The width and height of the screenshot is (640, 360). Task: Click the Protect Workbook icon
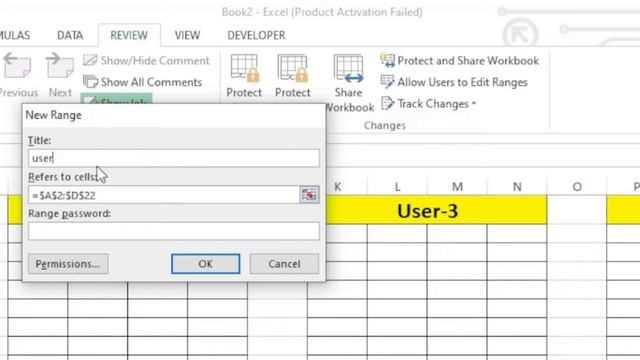pyautogui.click(x=293, y=68)
